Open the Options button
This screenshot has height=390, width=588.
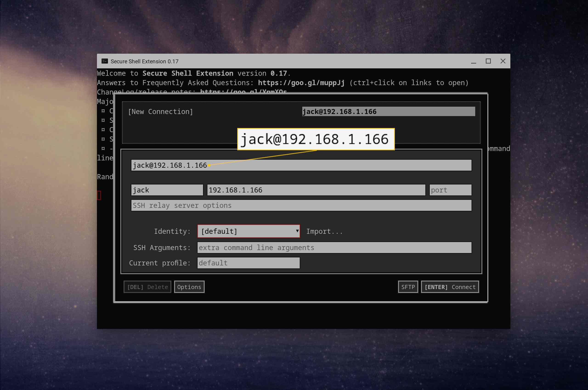[189, 287]
